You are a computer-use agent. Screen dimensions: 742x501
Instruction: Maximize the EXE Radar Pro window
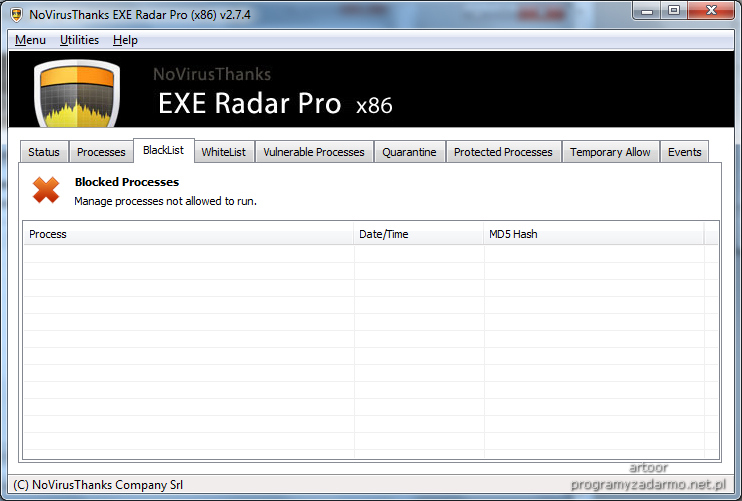(674, 11)
